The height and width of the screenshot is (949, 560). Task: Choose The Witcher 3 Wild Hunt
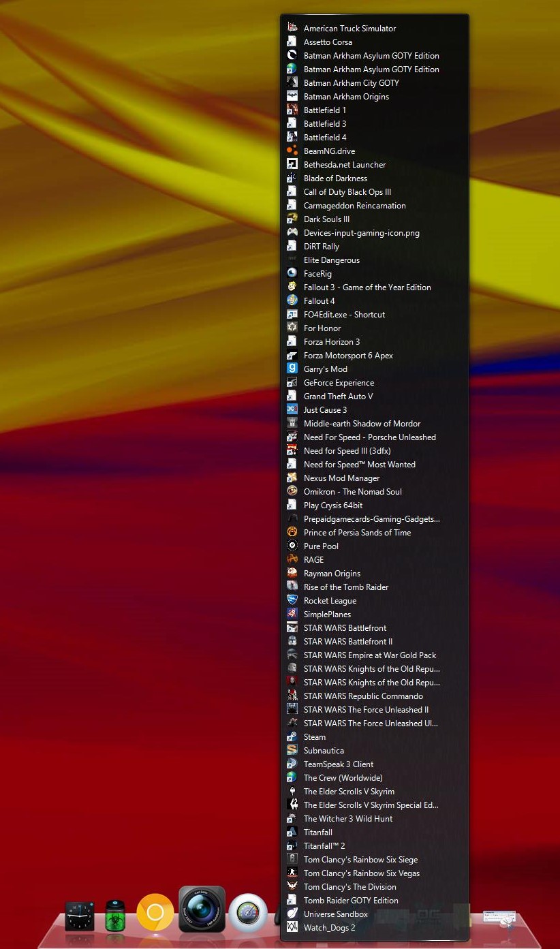(347, 819)
